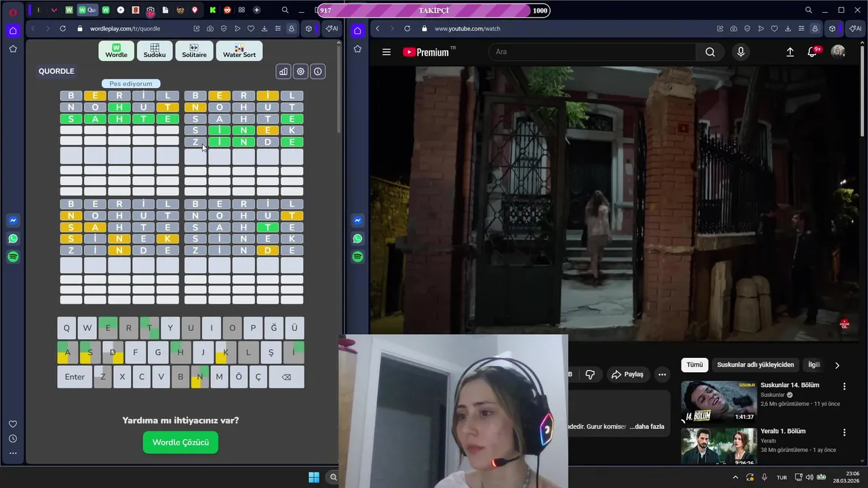The width and height of the screenshot is (868, 488).
Task: Tap the M key on Quordle keyboard
Action: [219, 377]
